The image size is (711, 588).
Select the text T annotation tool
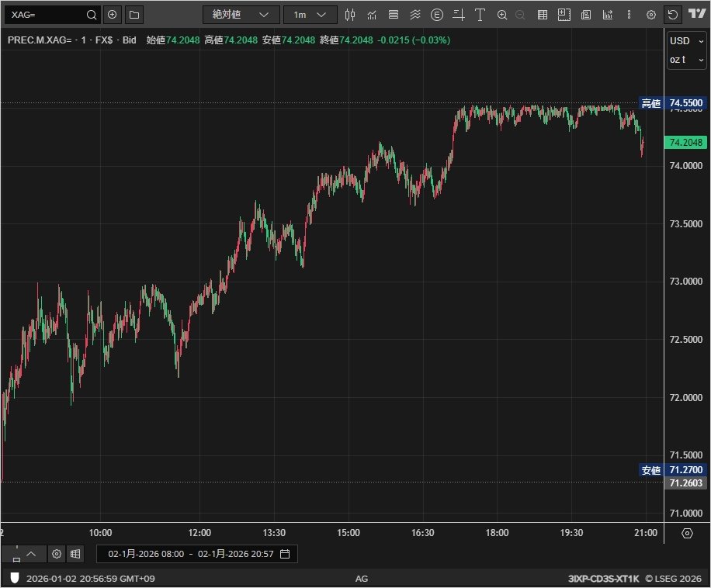480,15
